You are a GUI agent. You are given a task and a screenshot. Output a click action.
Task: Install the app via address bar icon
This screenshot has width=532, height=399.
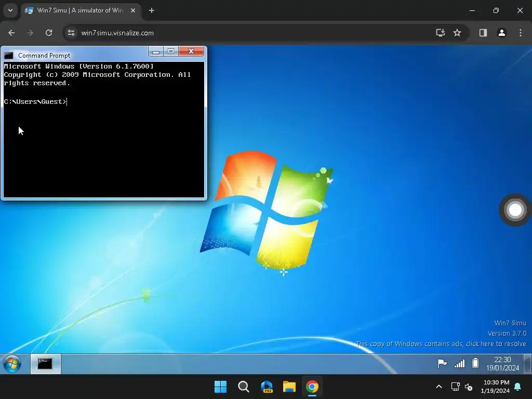[x=441, y=33]
